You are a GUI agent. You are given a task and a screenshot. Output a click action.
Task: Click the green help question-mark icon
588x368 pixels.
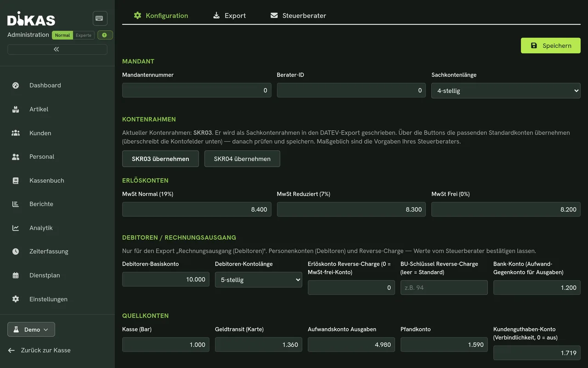pos(105,35)
